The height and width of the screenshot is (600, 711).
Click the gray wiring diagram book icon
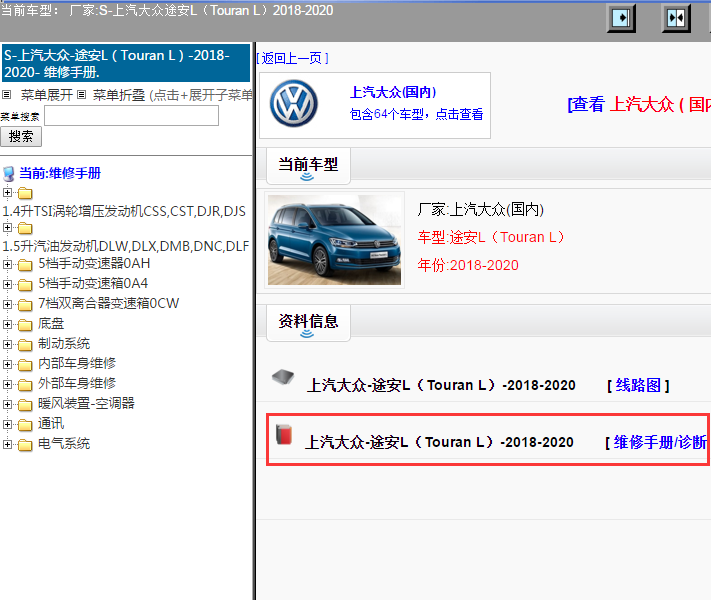(x=283, y=376)
